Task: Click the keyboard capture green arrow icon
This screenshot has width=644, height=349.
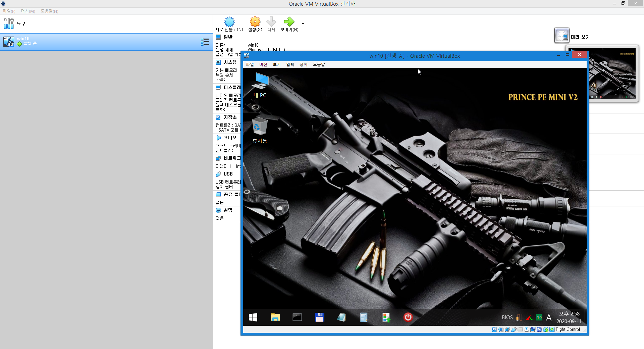Action: (552, 330)
